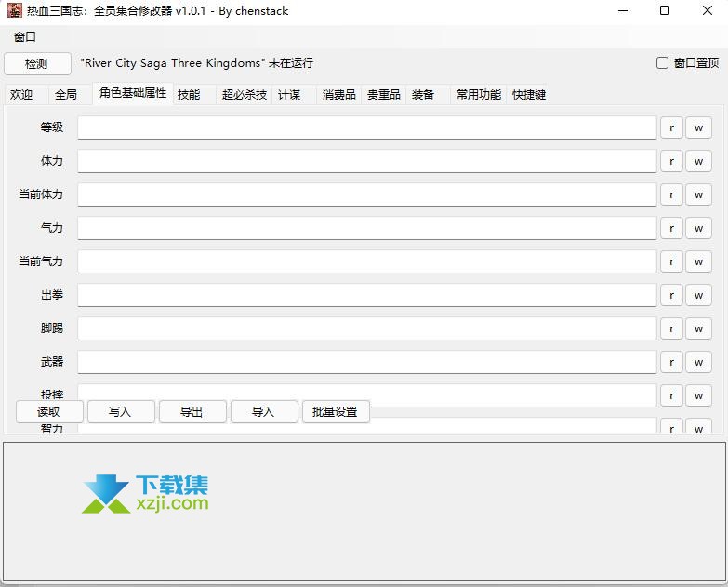This screenshot has height=587, width=728.
Task: Click the app icon in title bar
Action: tap(14, 10)
